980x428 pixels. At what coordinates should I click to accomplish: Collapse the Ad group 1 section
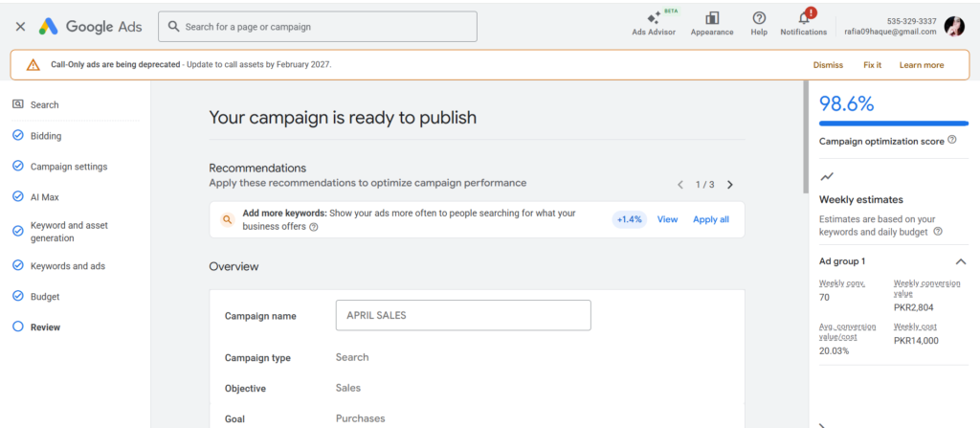click(x=960, y=261)
